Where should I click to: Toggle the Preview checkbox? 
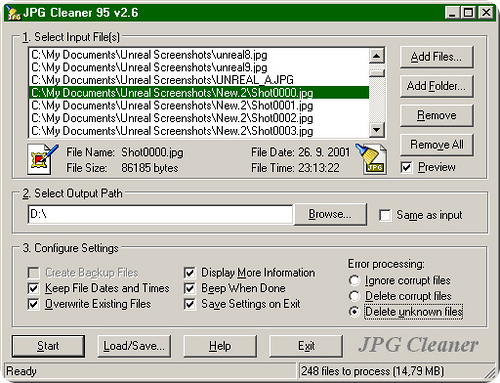pyautogui.click(x=406, y=167)
